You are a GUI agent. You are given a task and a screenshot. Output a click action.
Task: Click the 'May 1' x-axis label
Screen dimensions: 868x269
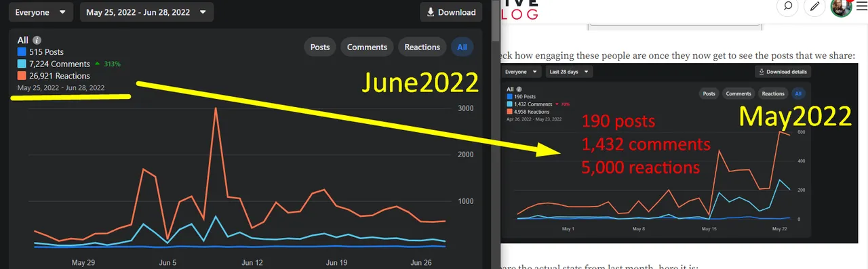pos(568,229)
